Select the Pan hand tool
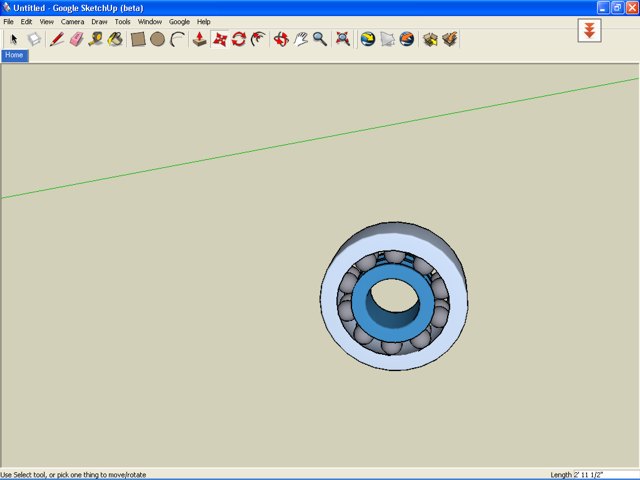Image resolution: width=640 pixels, height=480 pixels. click(301, 39)
